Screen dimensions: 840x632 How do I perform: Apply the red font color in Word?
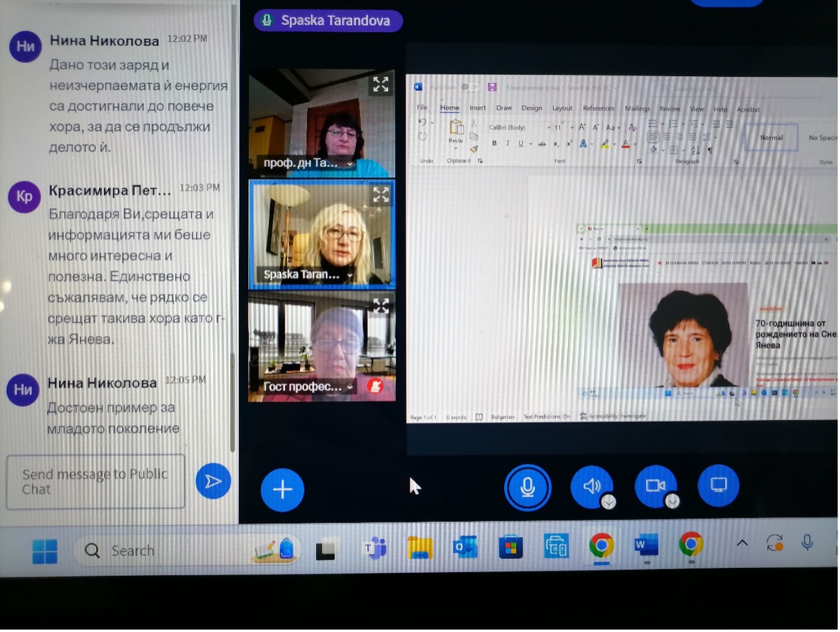625,144
